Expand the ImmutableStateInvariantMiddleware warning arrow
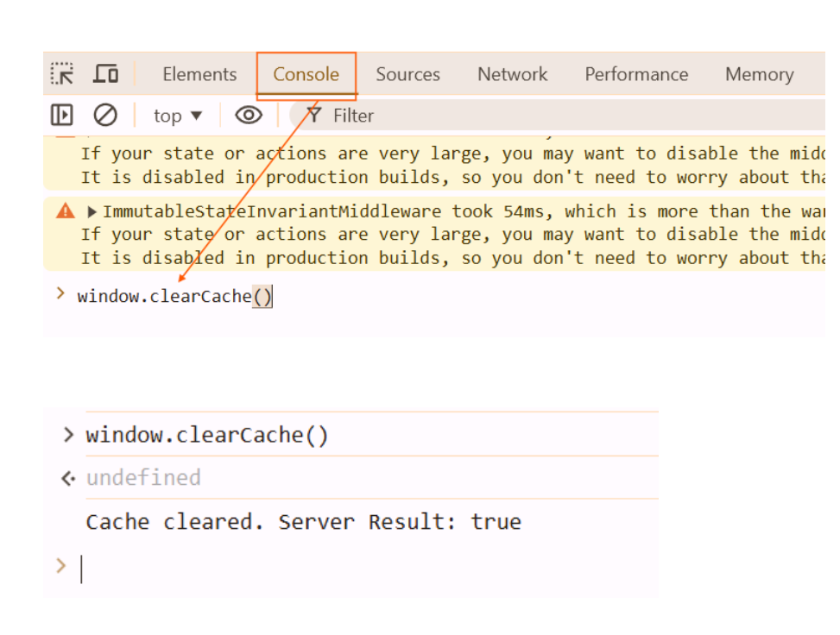Image resolution: width=840 pixels, height=635 pixels. tap(92, 211)
